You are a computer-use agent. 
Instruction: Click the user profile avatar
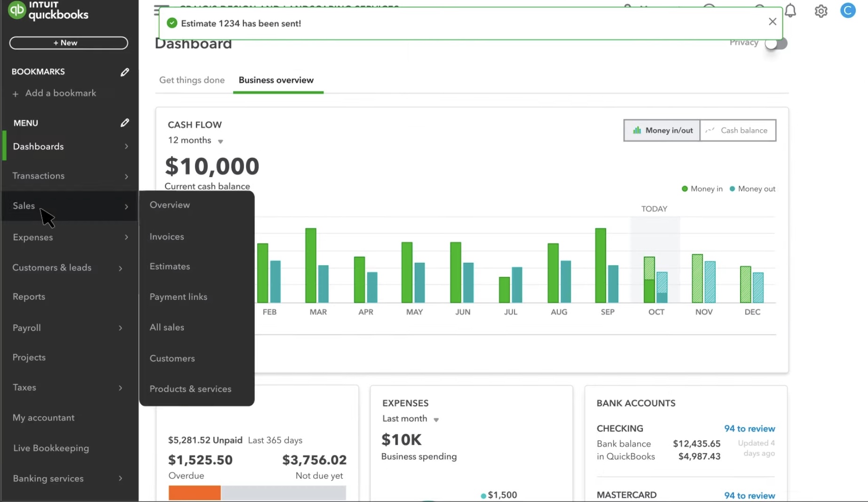[x=848, y=10]
